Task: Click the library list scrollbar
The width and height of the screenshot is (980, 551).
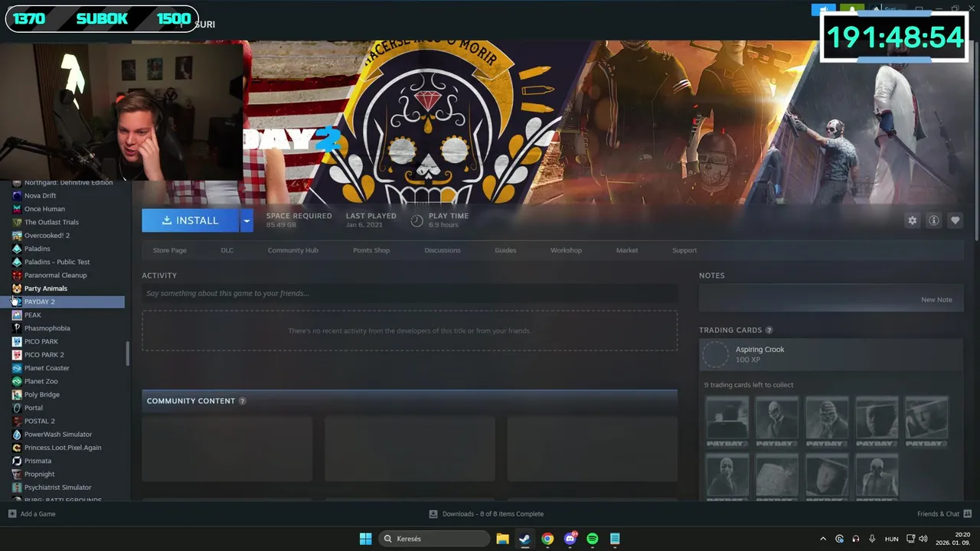Action: (128, 354)
